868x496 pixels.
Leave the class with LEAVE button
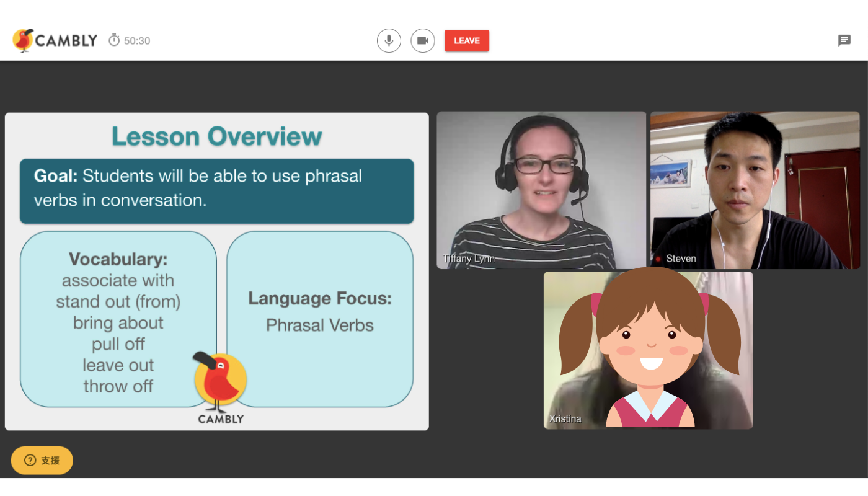[x=467, y=40]
